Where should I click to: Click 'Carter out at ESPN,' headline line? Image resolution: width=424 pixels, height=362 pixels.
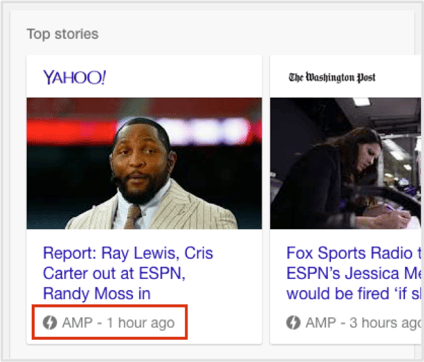(114, 274)
